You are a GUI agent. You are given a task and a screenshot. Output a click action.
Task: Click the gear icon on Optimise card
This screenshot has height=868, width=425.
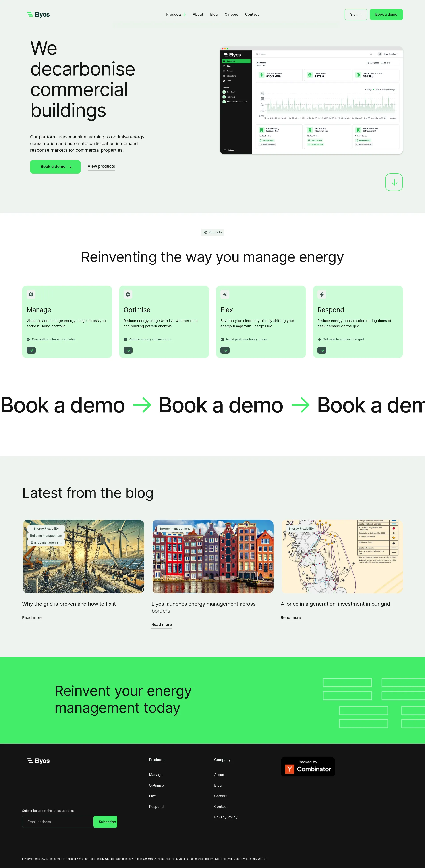tap(128, 294)
